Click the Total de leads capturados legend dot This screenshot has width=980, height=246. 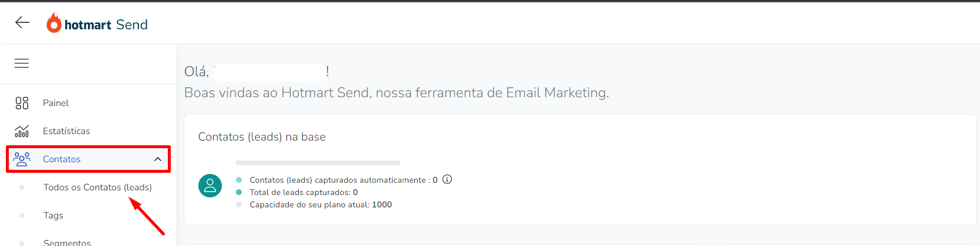[x=239, y=192]
